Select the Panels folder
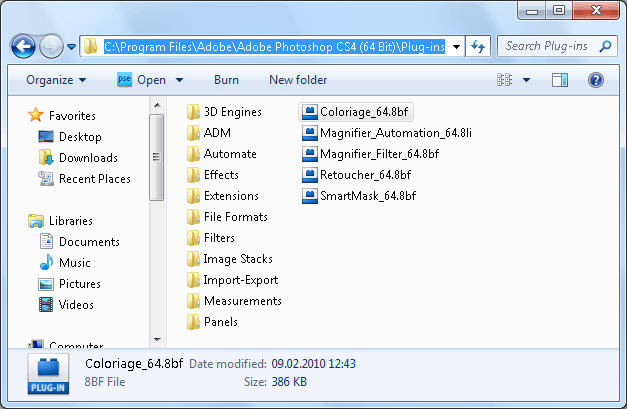Image resolution: width=627 pixels, height=409 pixels. (x=212, y=322)
